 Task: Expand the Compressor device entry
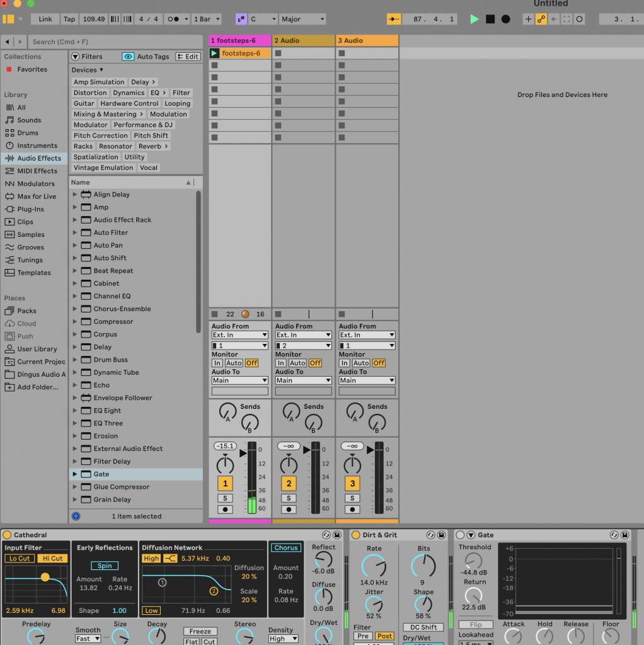tap(75, 322)
